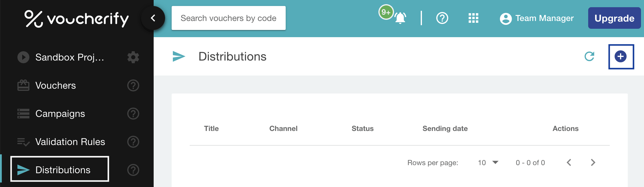644x187 pixels.
Task: Expand the Team Manager account menu
Action: [537, 18]
